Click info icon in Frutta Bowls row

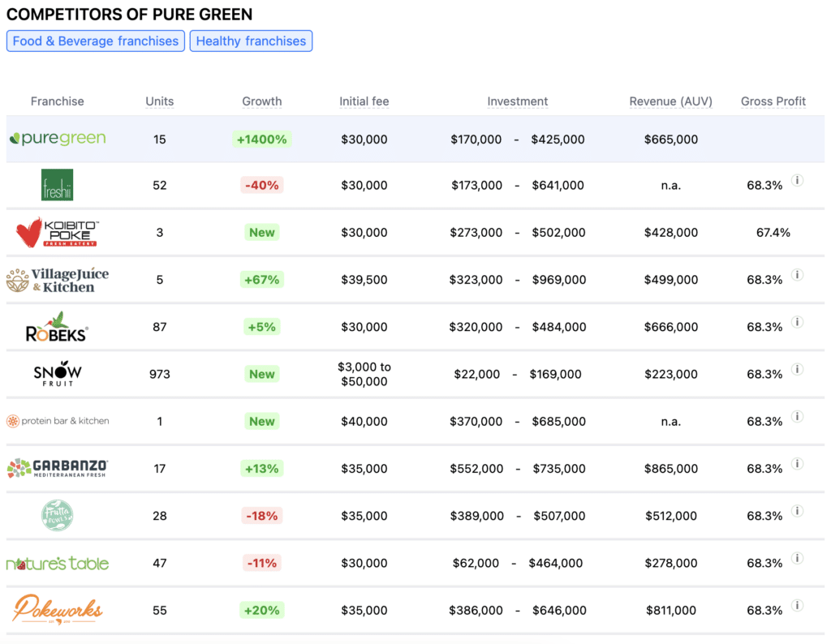(797, 510)
